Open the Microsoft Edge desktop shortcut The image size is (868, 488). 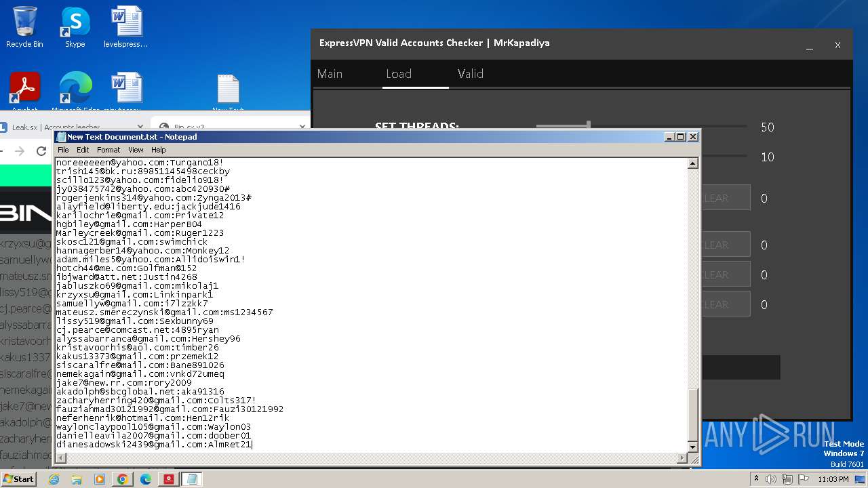75,91
